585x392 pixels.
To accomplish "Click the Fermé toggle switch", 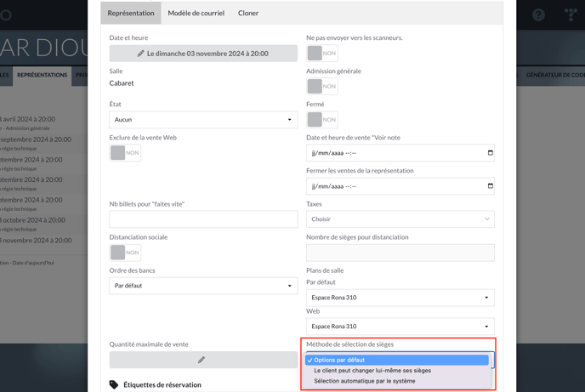I will (x=321, y=120).
